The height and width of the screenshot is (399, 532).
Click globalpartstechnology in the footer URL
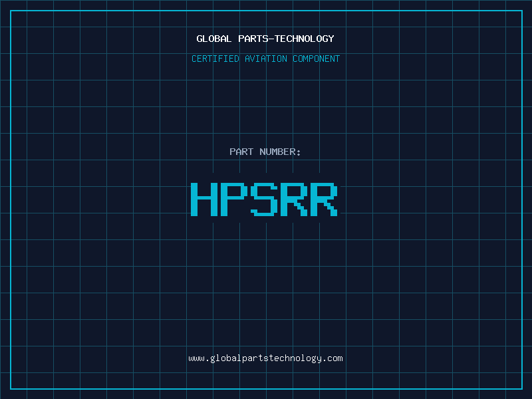click(265, 358)
